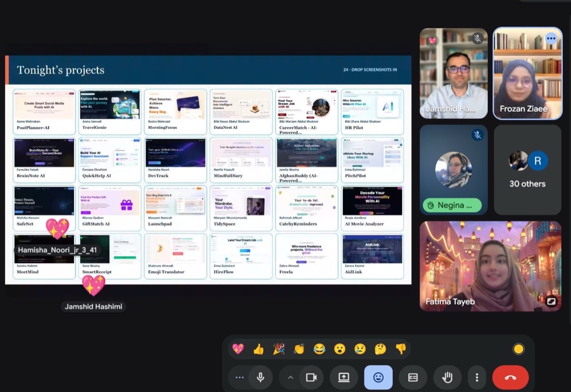
Task: Open options on Frozan Ziaee's tile
Action: pyautogui.click(x=551, y=39)
